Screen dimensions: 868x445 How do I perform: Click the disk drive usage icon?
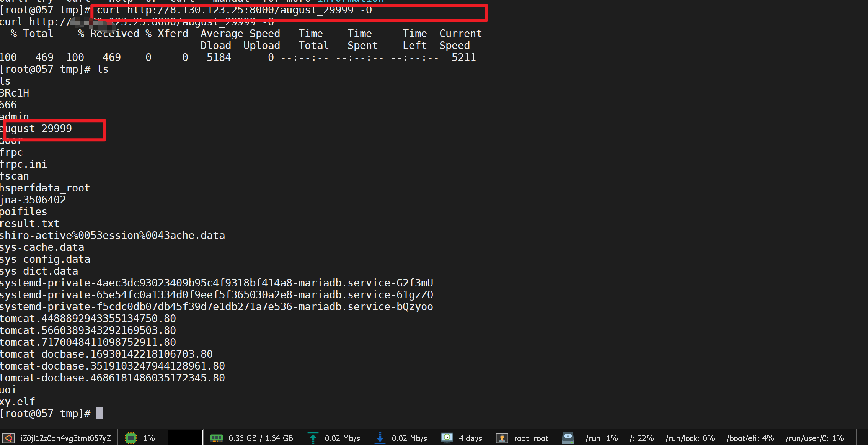568,438
